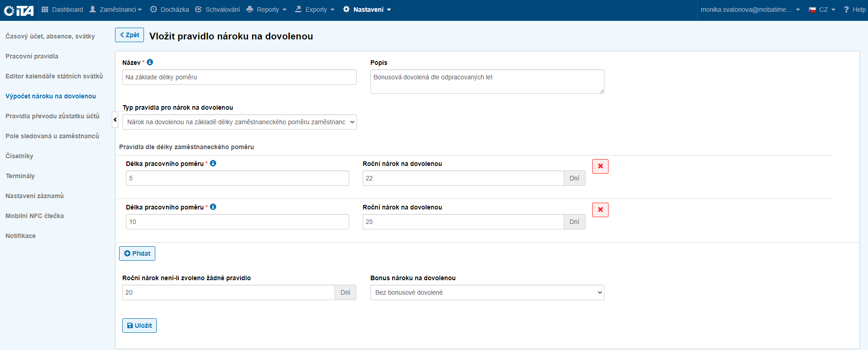868x350 pixels.
Task: Click info icon beside second Délka pracovního poměru
Action: click(213, 207)
